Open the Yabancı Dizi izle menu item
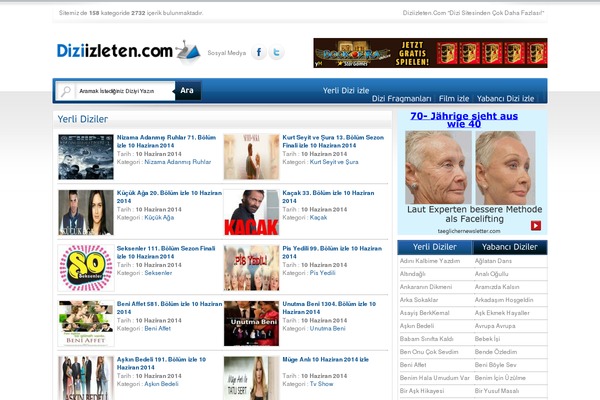 505,99
